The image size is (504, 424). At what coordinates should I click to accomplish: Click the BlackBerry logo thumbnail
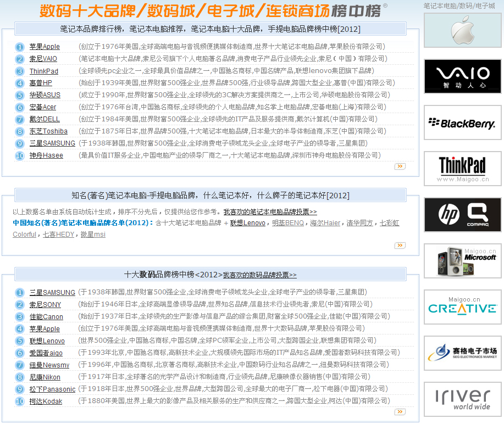tap(463, 122)
